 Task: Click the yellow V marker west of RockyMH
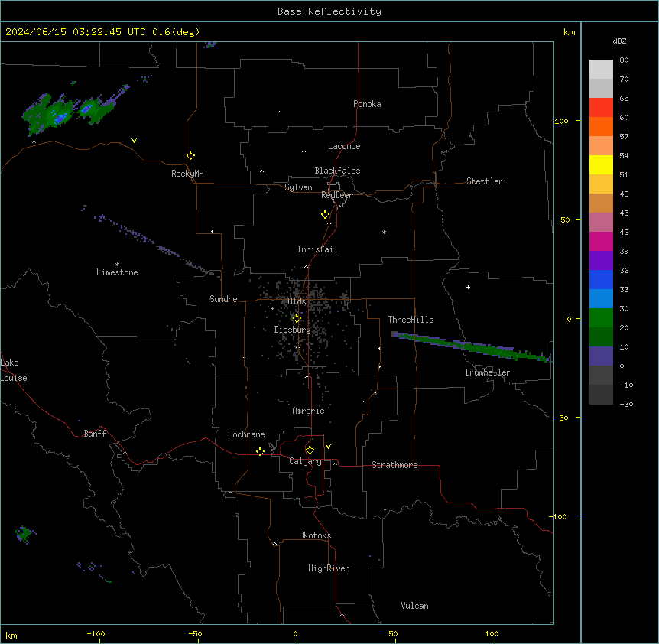[x=134, y=141]
